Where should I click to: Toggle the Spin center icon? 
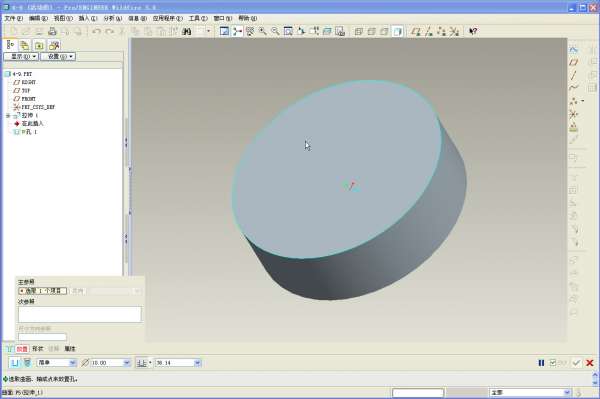[237, 31]
